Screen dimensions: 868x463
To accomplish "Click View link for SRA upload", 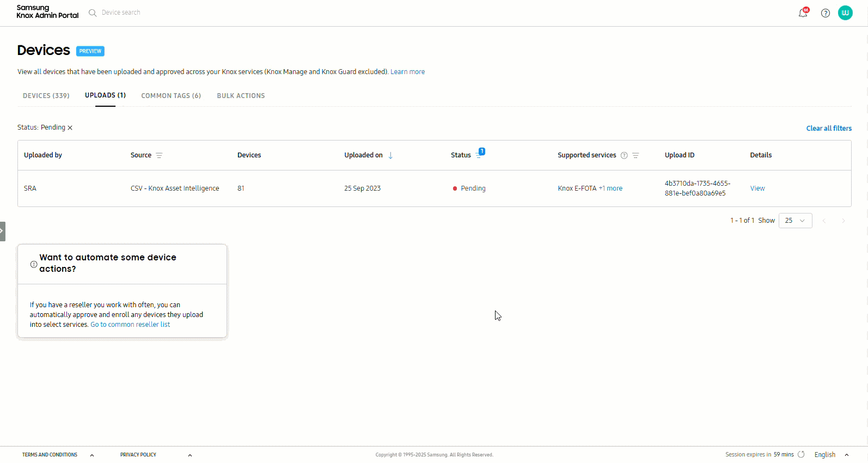I will (757, 188).
